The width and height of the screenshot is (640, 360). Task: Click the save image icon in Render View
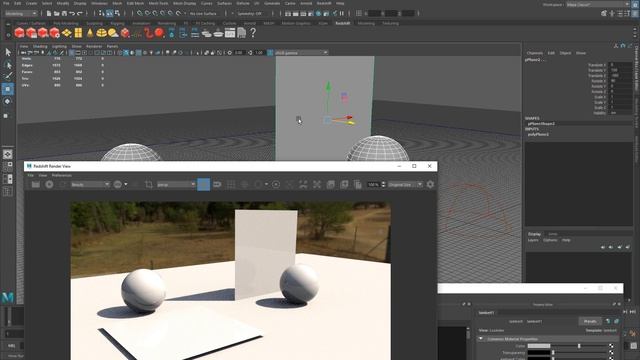tap(36, 184)
